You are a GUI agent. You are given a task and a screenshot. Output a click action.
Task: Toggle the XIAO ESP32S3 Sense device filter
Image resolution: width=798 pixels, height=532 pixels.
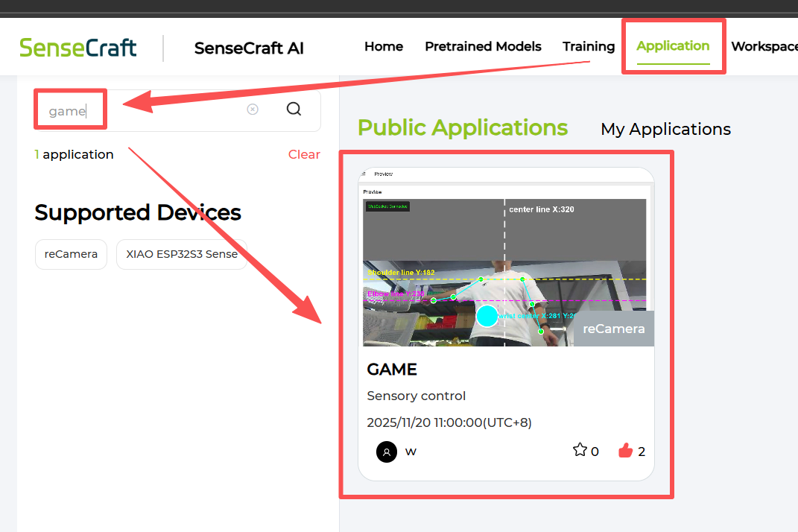tap(182, 254)
